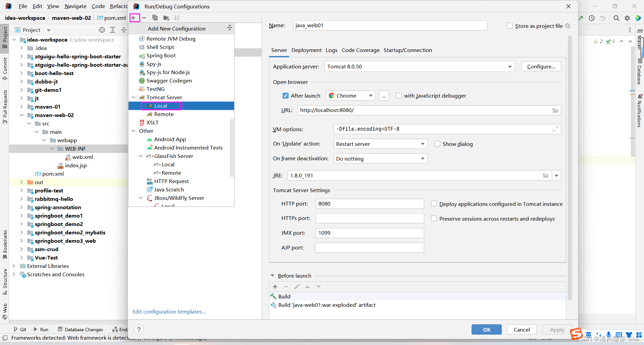Click the Remove Configuration minus icon
This screenshot has width=644, height=345.
pyautogui.click(x=144, y=18)
